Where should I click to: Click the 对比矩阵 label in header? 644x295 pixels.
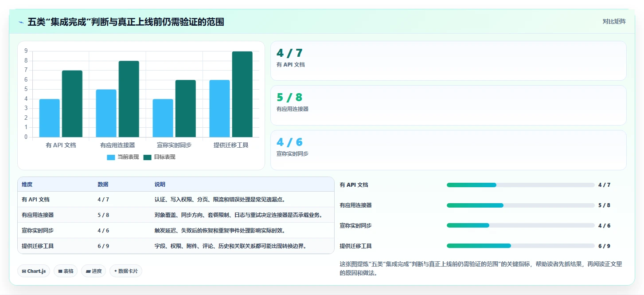pos(614,21)
